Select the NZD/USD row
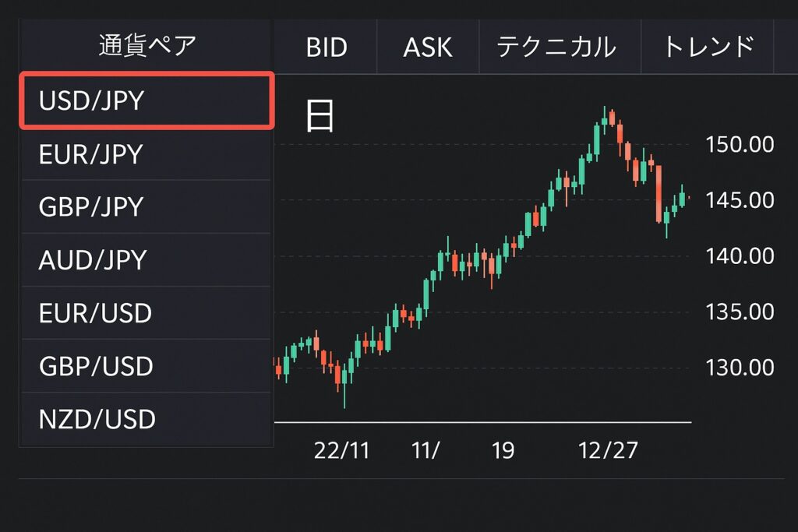 coord(146,419)
